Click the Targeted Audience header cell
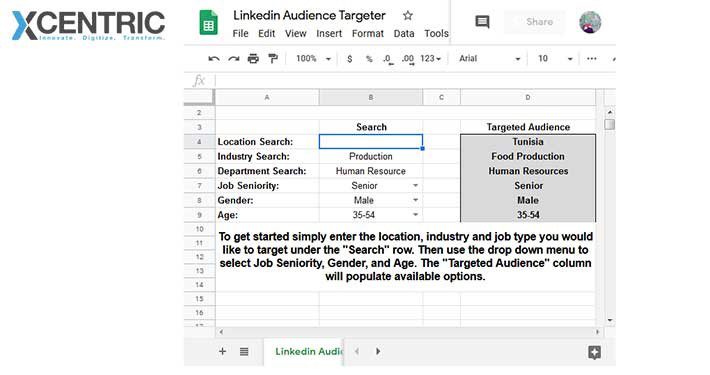Screen dimensions: 710x375 click(x=528, y=127)
